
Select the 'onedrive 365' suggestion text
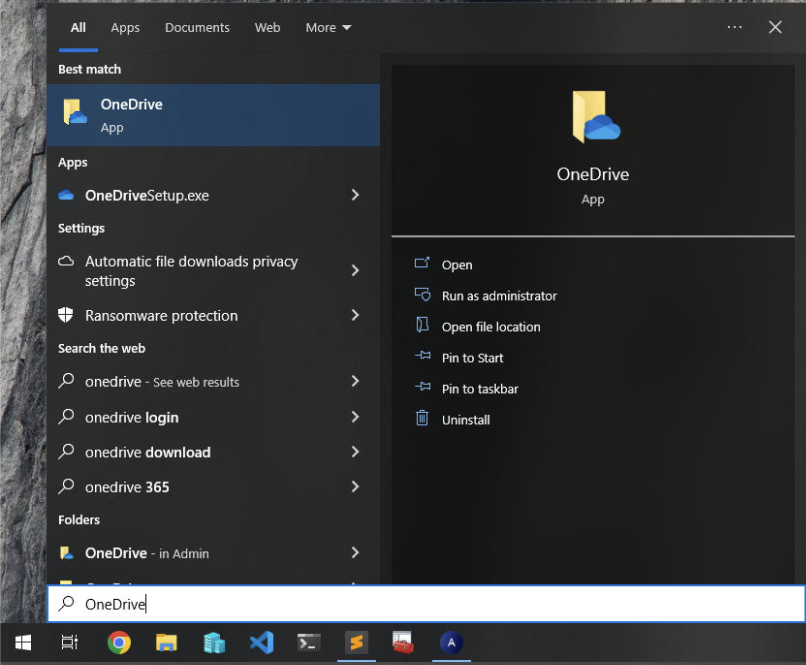(x=127, y=487)
